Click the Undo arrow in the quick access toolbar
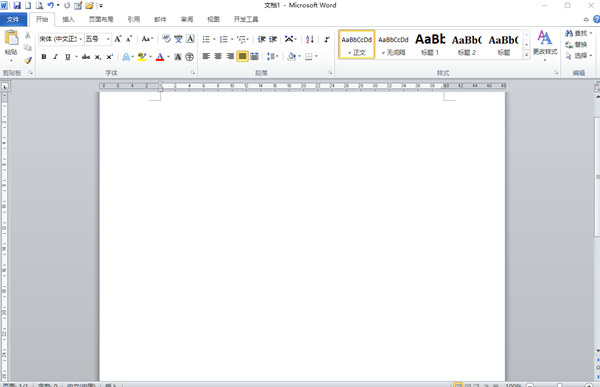600x387 pixels. pos(51,5)
